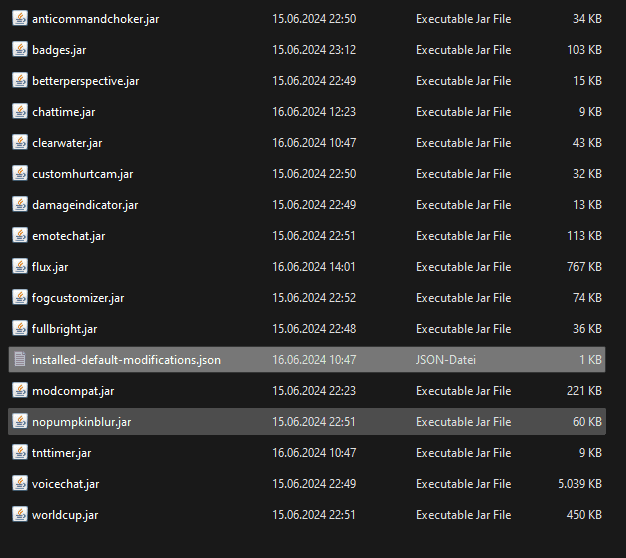The height and width of the screenshot is (558, 626).
Task: Click the chattime.jar name
Action: 63,112
